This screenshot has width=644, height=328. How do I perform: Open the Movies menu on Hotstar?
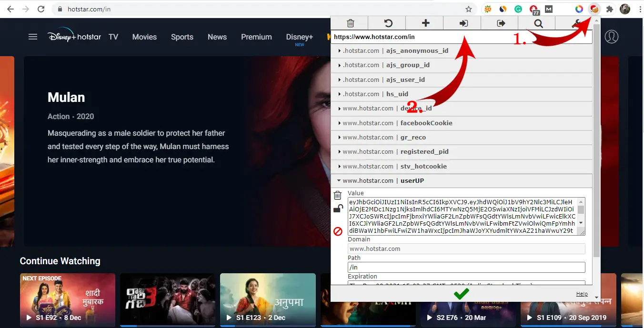click(x=144, y=37)
